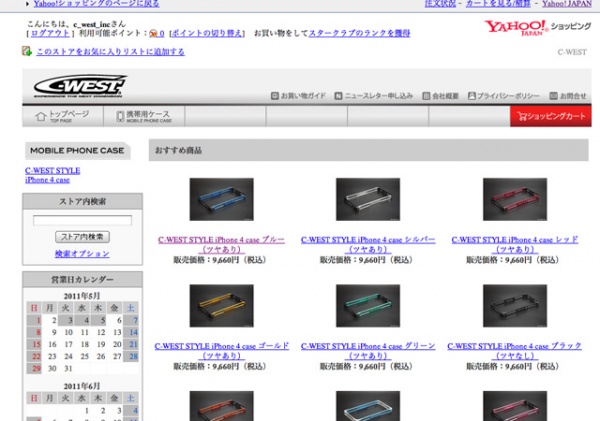Click the 2011年6月 calendar heading

pyautogui.click(x=82, y=386)
